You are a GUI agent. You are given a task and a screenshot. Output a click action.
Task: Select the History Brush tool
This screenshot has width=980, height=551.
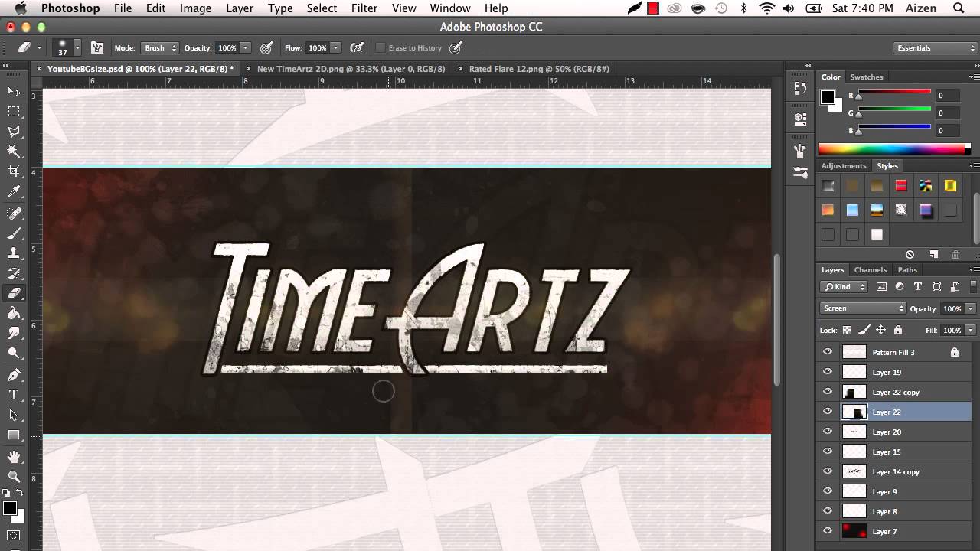[14, 273]
